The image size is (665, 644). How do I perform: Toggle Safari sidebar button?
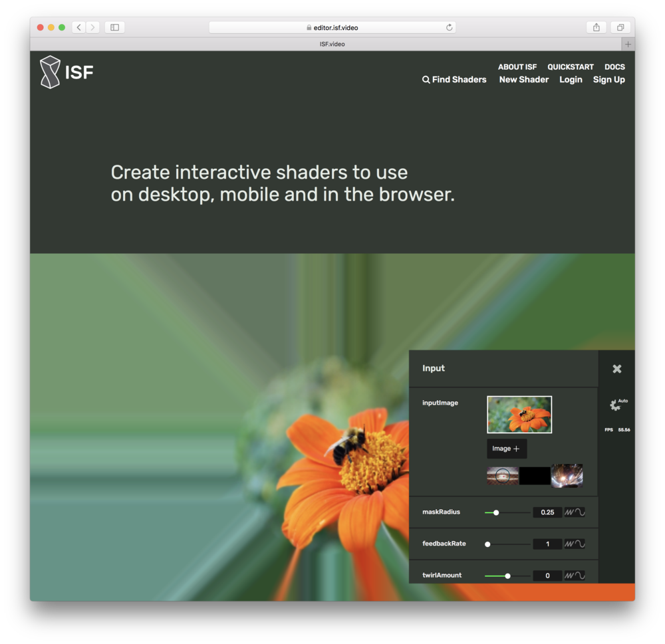point(114,27)
